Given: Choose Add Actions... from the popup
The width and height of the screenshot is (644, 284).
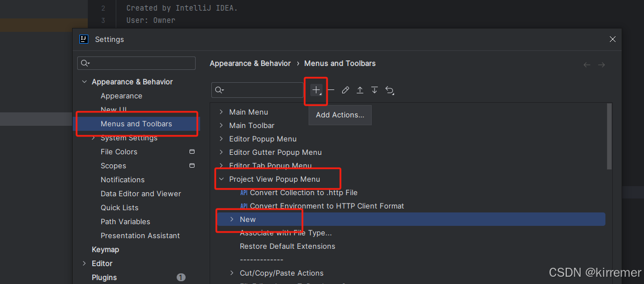Looking at the screenshot, I should coord(340,115).
